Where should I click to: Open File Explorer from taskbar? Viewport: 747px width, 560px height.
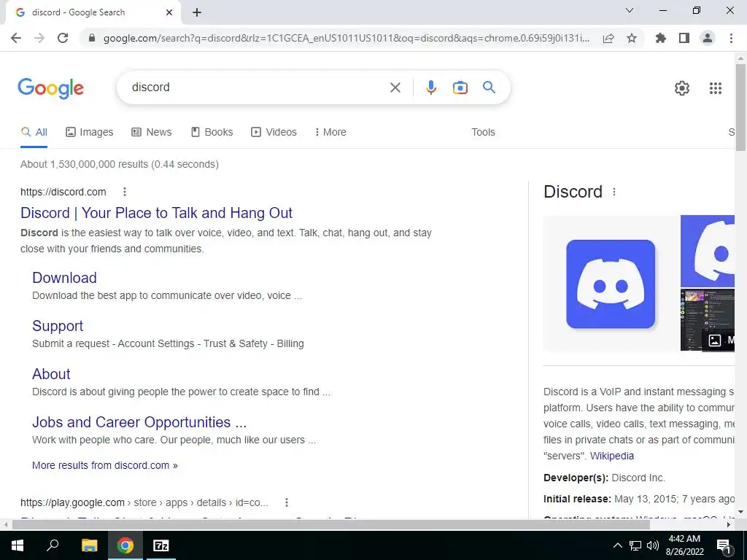click(89, 545)
